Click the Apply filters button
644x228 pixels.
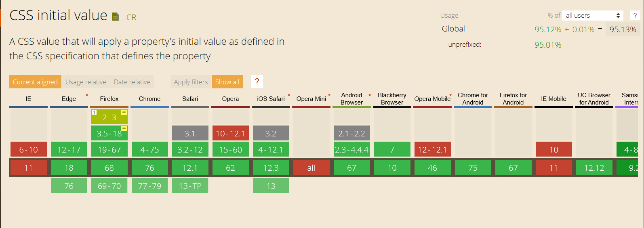click(191, 82)
